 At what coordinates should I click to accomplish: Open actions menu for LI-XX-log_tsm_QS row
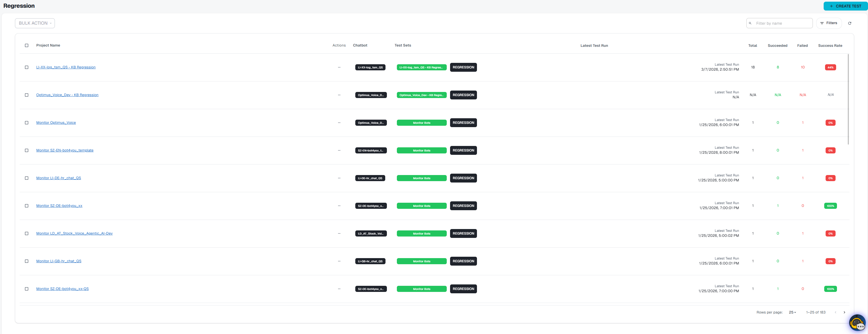pyautogui.click(x=339, y=67)
